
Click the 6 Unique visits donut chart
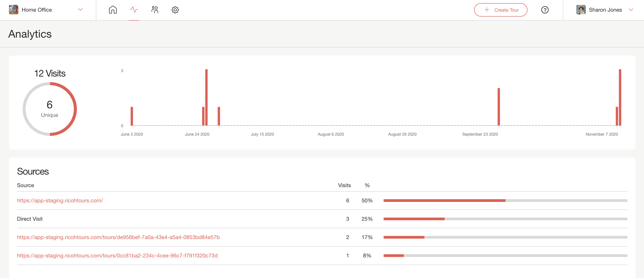point(50,109)
